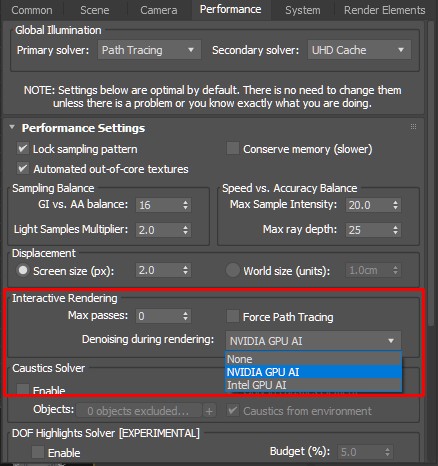Enable Force Path Tracing checkbox
Image resolution: width=438 pixels, height=466 pixels.
233,316
